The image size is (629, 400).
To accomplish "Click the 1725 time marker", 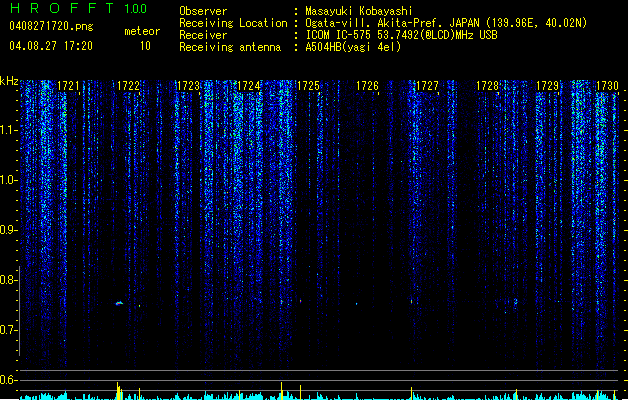I will point(308,86).
